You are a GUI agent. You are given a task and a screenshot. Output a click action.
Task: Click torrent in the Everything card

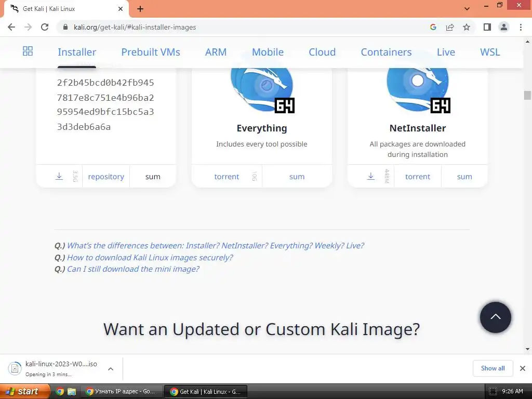pos(227,177)
